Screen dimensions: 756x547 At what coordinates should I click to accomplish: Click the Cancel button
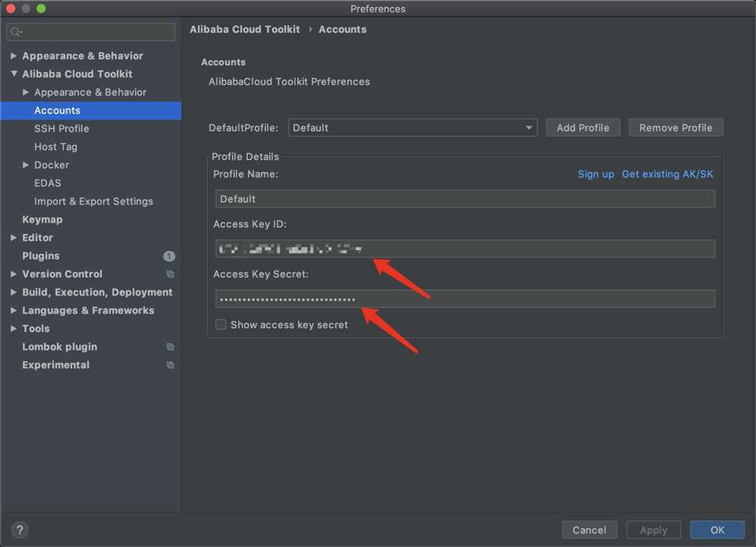589,530
